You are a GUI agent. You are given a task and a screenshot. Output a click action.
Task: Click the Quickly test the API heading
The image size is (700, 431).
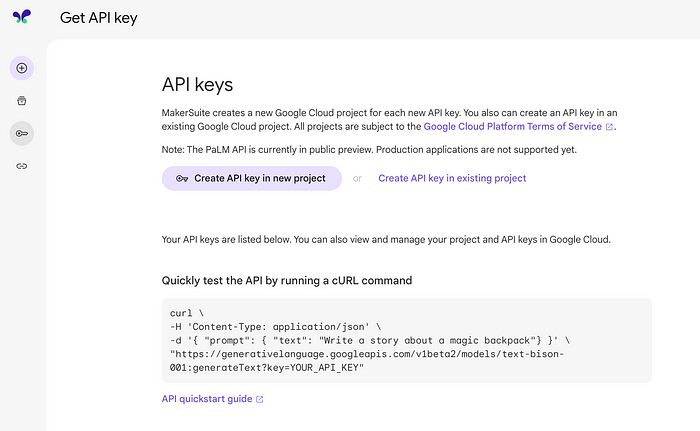pos(287,280)
